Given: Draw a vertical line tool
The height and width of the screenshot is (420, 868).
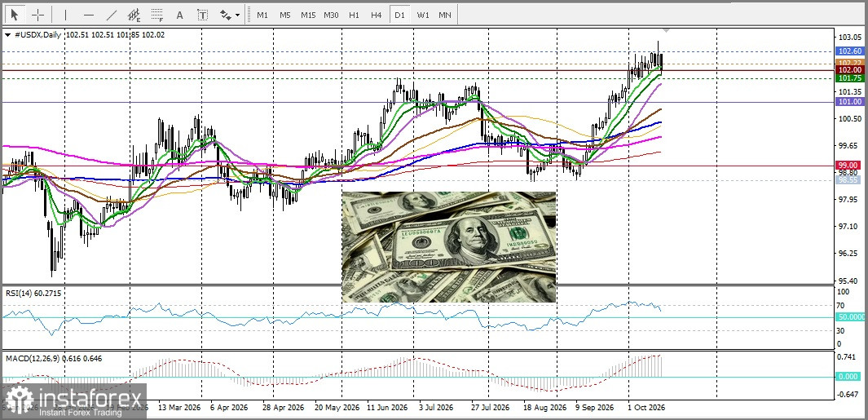Looking at the screenshot, I should (65, 15).
